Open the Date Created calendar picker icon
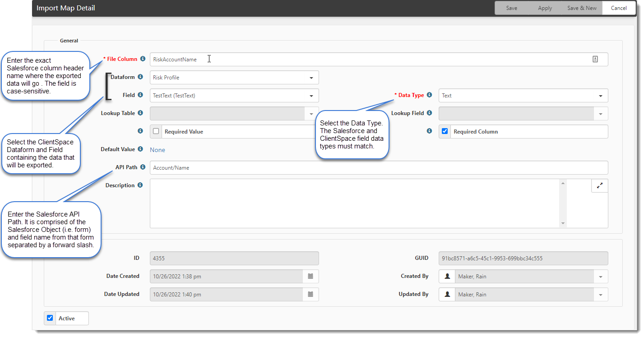 310,276
